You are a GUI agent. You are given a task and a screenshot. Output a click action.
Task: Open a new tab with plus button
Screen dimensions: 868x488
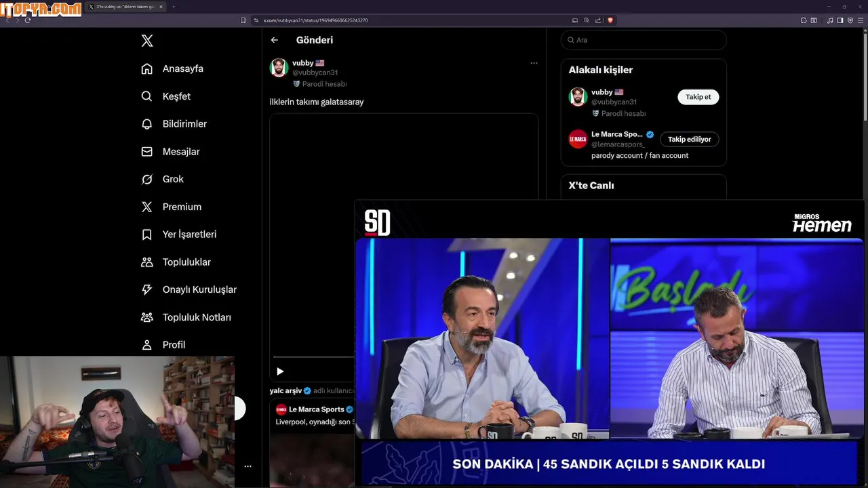click(x=173, y=7)
